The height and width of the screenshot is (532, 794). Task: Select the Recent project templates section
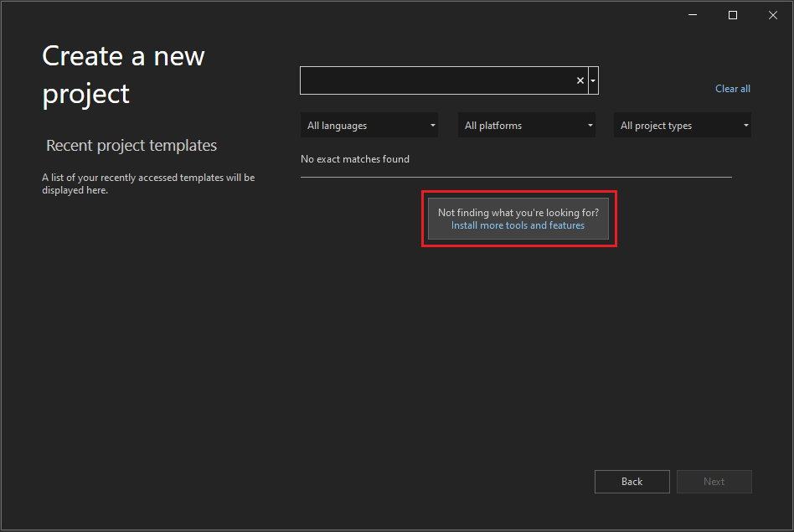[x=131, y=145]
